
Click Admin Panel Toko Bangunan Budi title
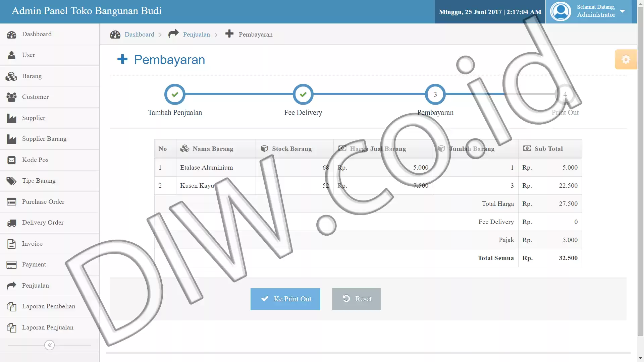(87, 11)
